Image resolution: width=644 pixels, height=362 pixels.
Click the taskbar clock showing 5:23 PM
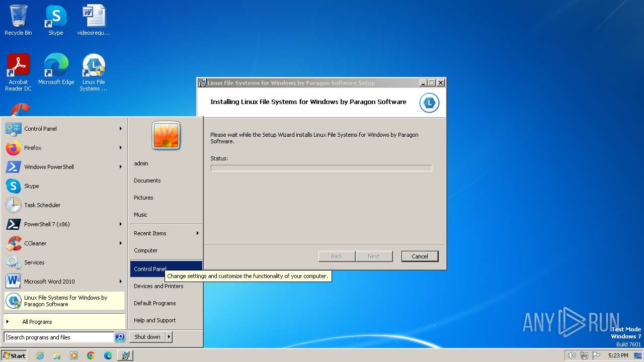[x=618, y=355]
